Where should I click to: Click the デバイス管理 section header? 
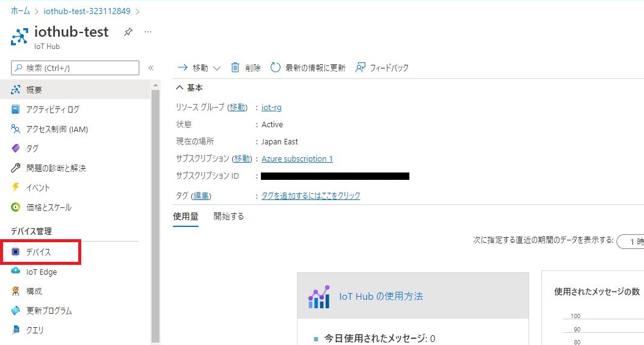31,231
